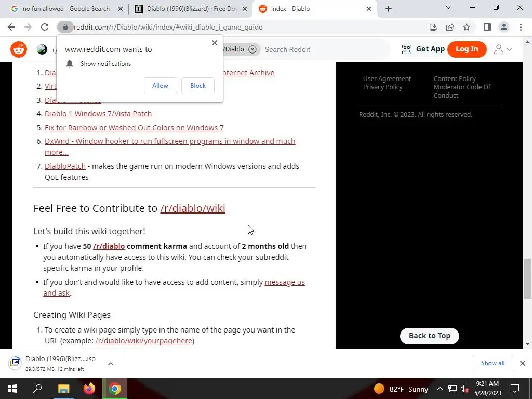Viewport: 532px width, 399px height.
Task: Open Windows Start menu
Action: click(12, 389)
